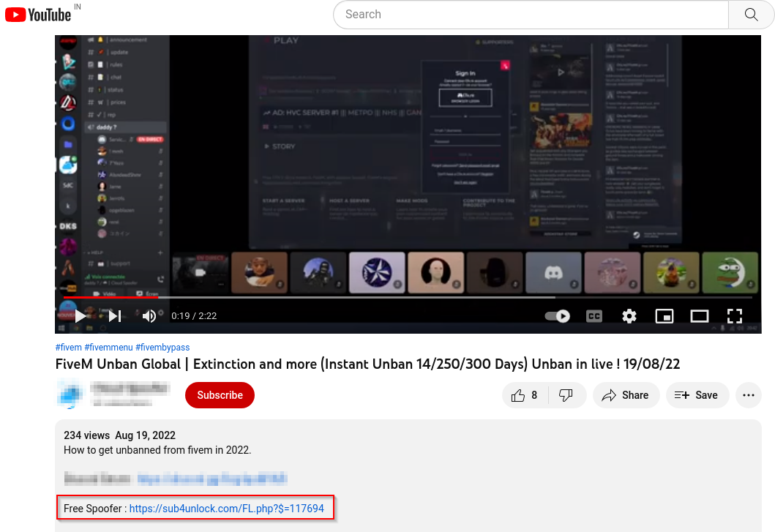The height and width of the screenshot is (532, 775).
Task: Play the video
Action: click(81, 315)
